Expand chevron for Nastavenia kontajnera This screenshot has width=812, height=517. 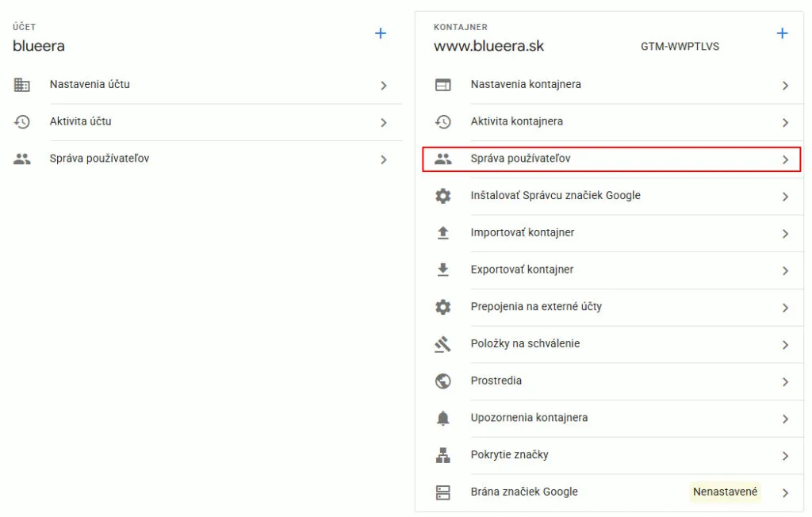[785, 86]
